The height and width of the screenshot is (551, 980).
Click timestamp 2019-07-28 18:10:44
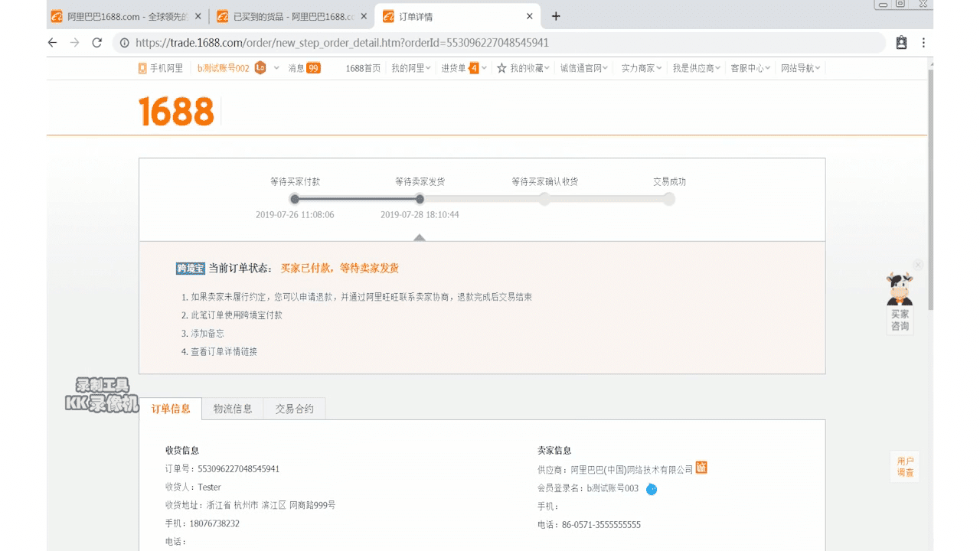(x=420, y=215)
